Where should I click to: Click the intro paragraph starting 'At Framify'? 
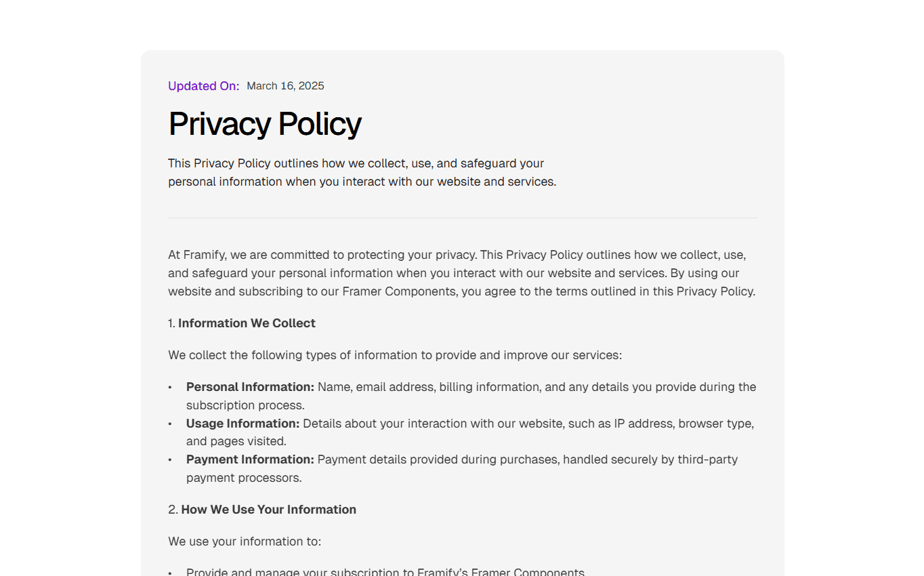(x=462, y=273)
